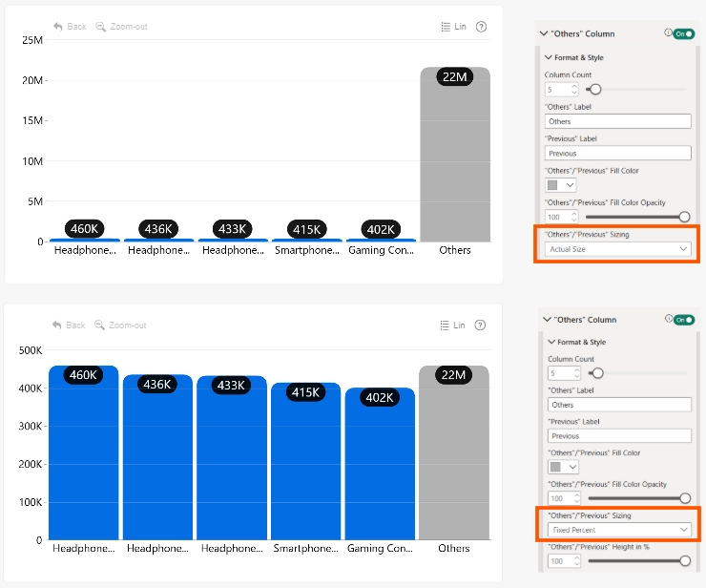This screenshot has width=706, height=588.
Task: Click the Smartphone... axis label in the bottom chart
Action: pyautogui.click(x=305, y=548)
